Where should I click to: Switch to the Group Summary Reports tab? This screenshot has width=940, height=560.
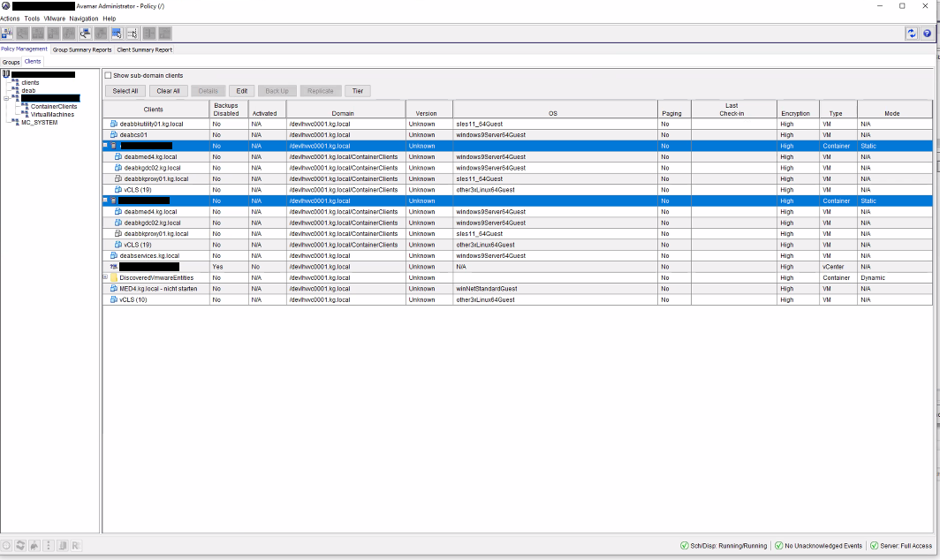click(82, 49)
